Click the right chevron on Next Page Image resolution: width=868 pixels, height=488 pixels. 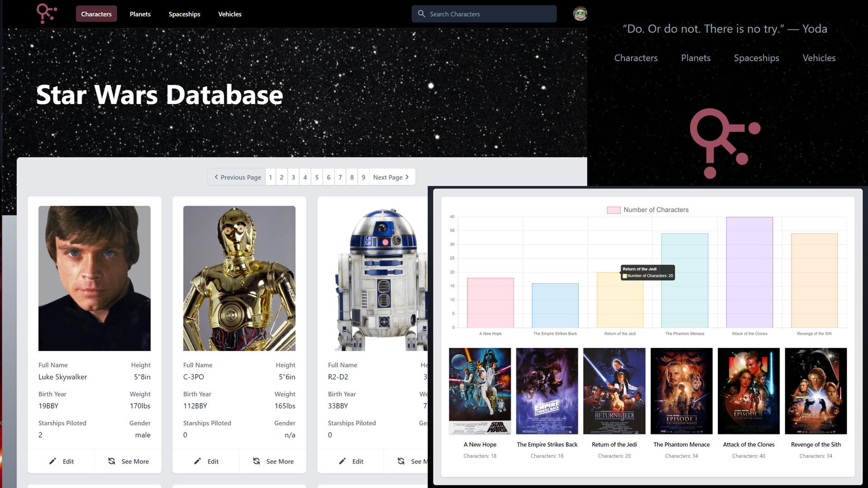[x=407, y=177]
